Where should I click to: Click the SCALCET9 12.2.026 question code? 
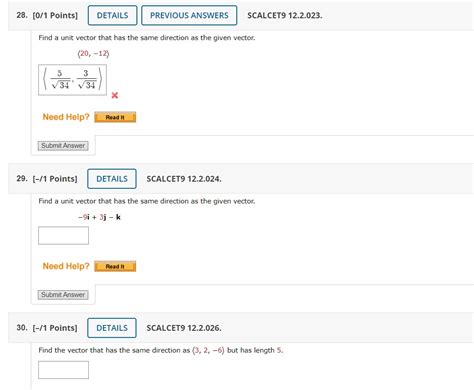click(x=184, y=328)
